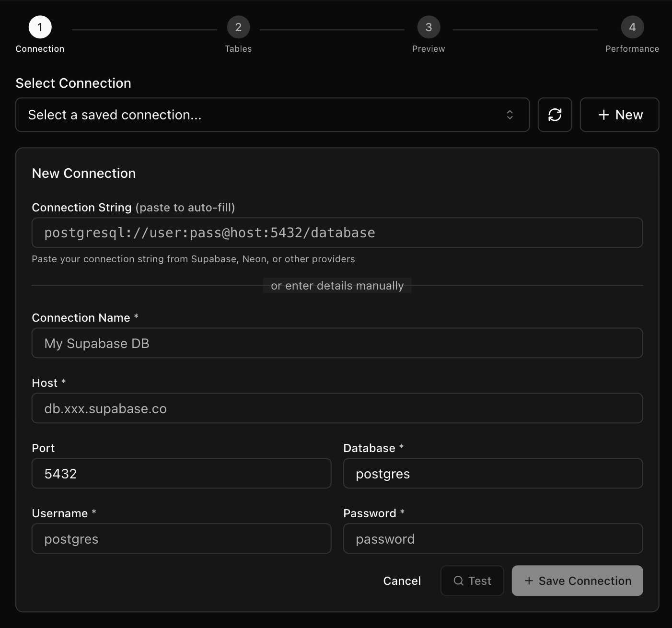Viewport: 672px width, 628px height.
Task: Click the step 2 Tables circle
Action: 238,27
